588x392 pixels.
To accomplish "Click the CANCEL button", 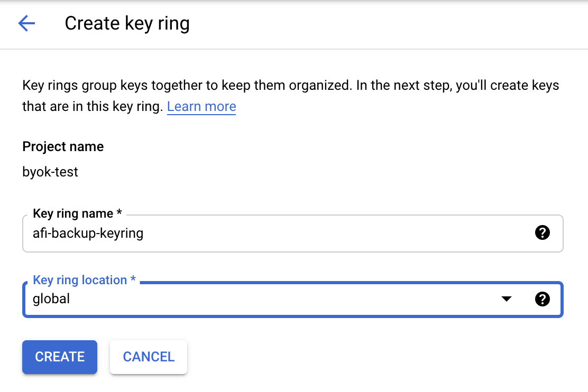I will click(x=149, y=357).
